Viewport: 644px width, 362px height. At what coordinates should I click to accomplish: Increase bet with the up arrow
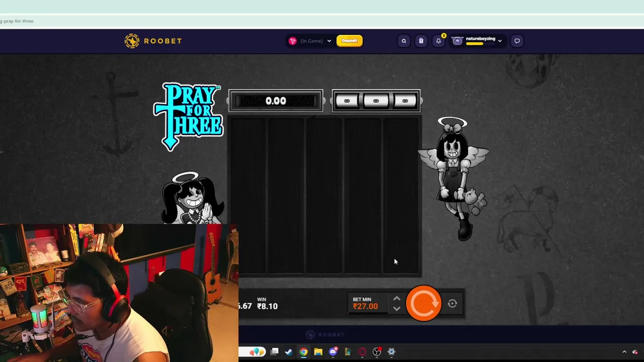tap(396, 299)
